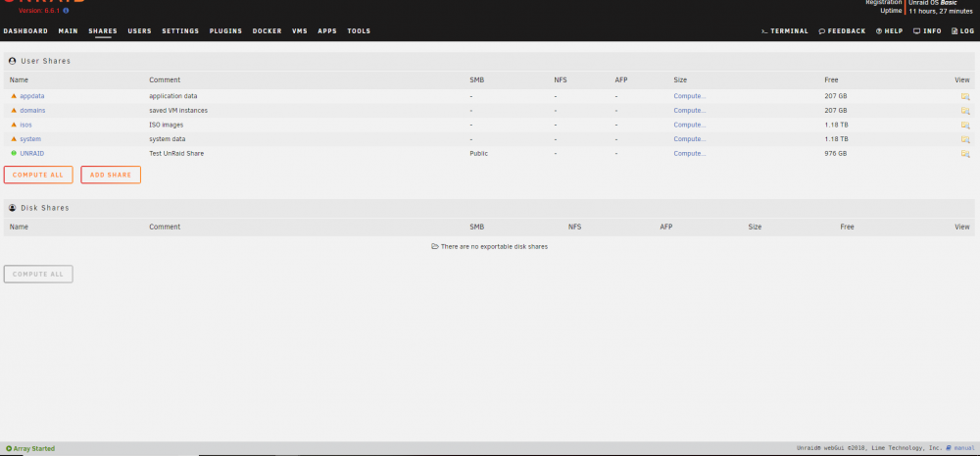This screenshot has width=980, height=456.
Task: Click the disabled Compute All under Disk Shares
Action: pyautogui.click(x=38, y=274)
